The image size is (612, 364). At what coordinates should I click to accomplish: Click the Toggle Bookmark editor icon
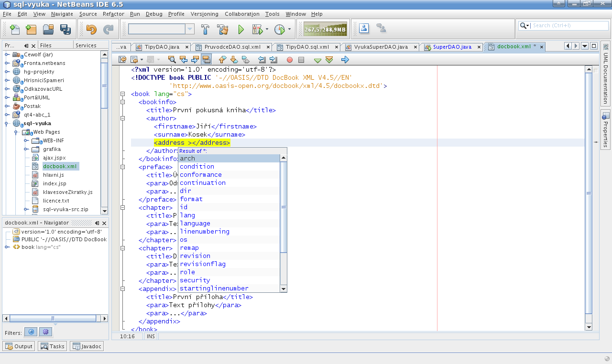pos(246,60)
